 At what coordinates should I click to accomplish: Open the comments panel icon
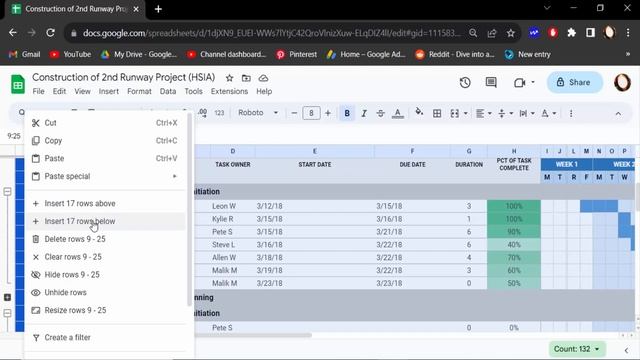point(491,83)
